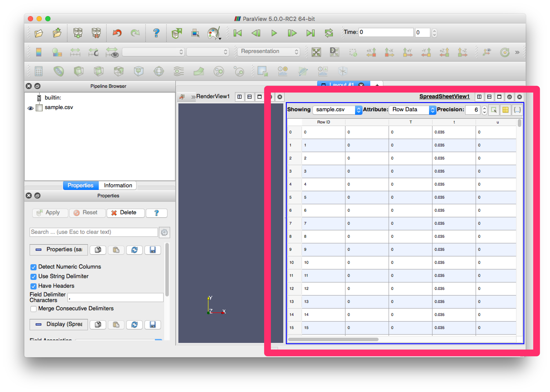Open the Attribute Row Data dropdown

coord(412,110)
